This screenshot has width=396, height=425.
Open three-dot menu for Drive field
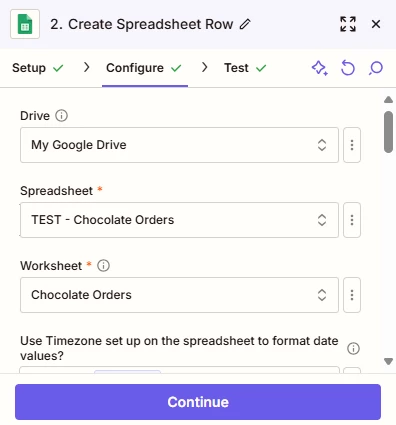352,145
